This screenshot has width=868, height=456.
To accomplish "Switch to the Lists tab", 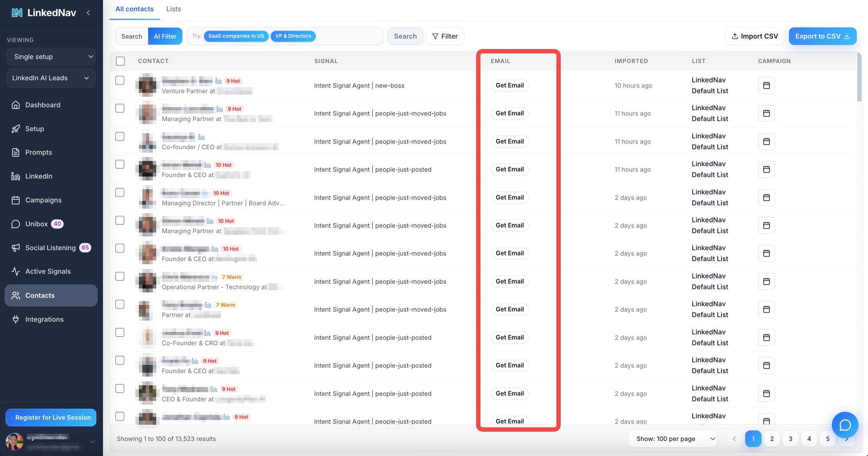I will pyautogui.click(x=174, y=9).
